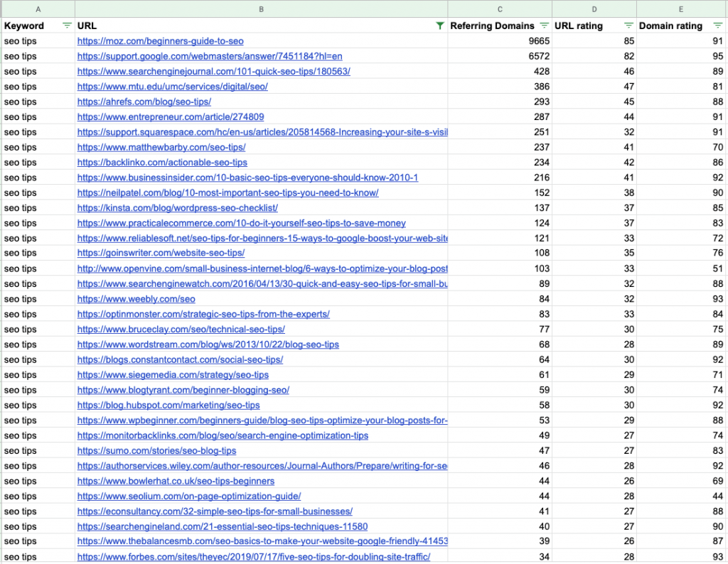
Task: Open the support.squarespace.com article link
Action: pos(262,132)
